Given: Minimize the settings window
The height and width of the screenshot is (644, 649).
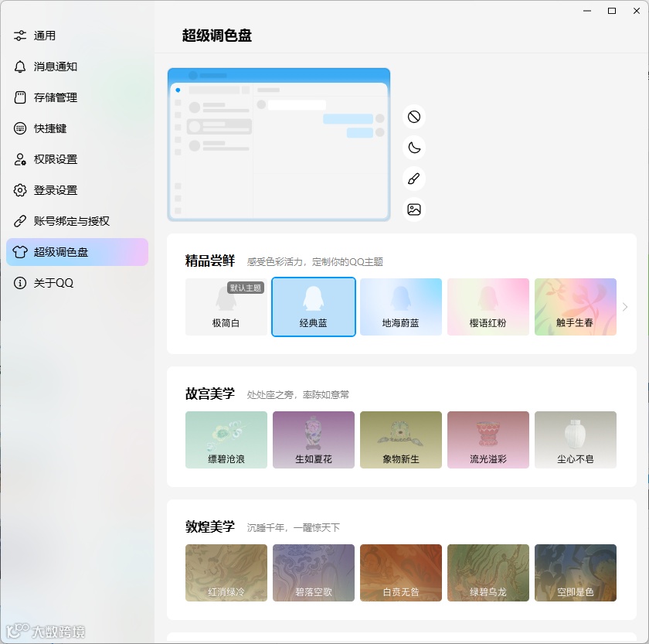Looking at the screenshot, I should click(x=587, y=11).
